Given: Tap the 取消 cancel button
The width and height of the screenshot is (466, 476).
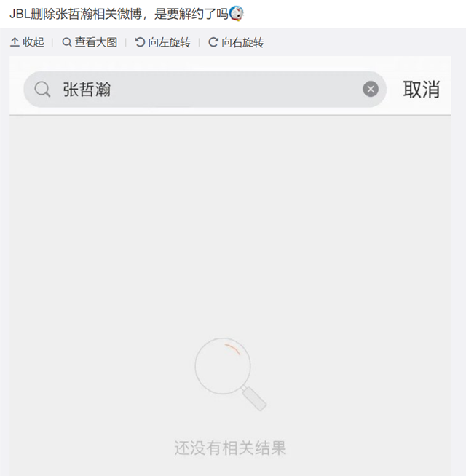Looking at the screenshot, I should point(422,90).
